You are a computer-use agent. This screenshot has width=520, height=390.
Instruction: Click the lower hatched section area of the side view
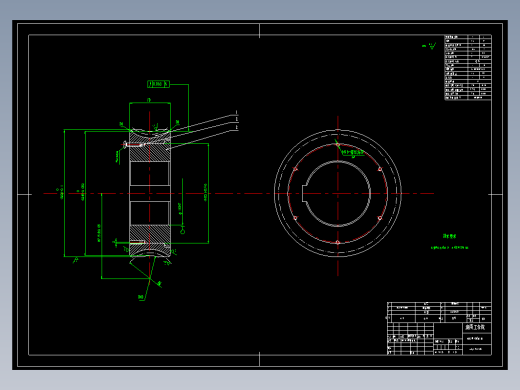point(150,239)
